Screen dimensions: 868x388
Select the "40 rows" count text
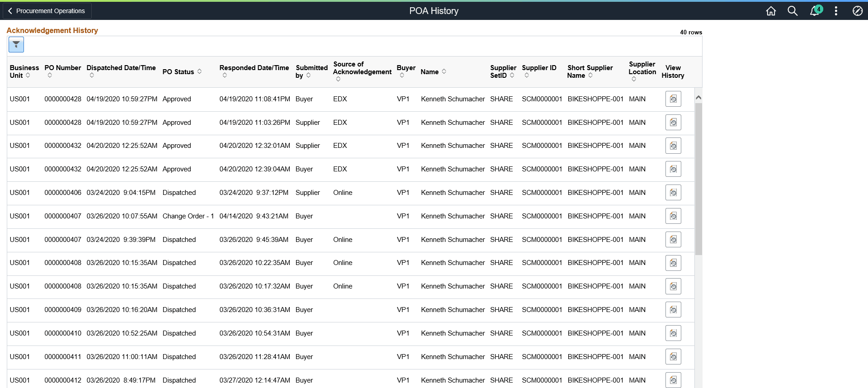691,32
